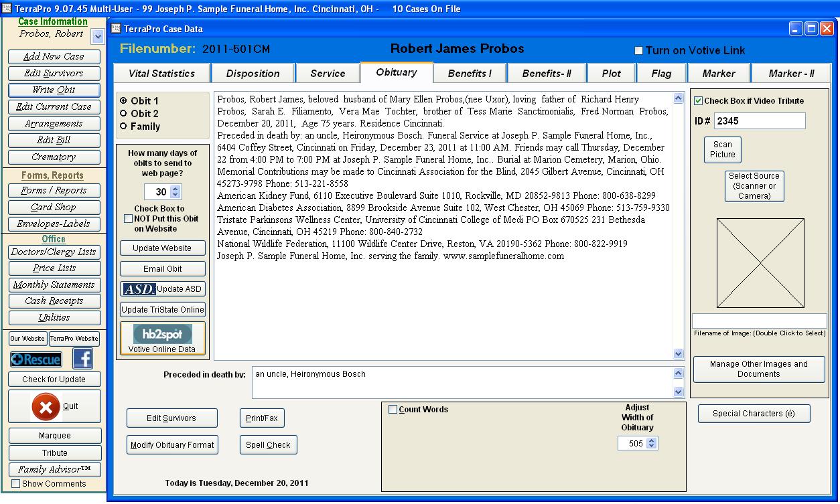Launch the Rescue remote support icon

tap(36, 359)
